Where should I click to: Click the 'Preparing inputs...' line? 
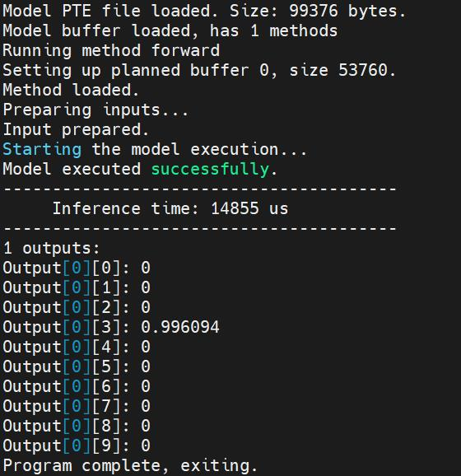point(95,110)
